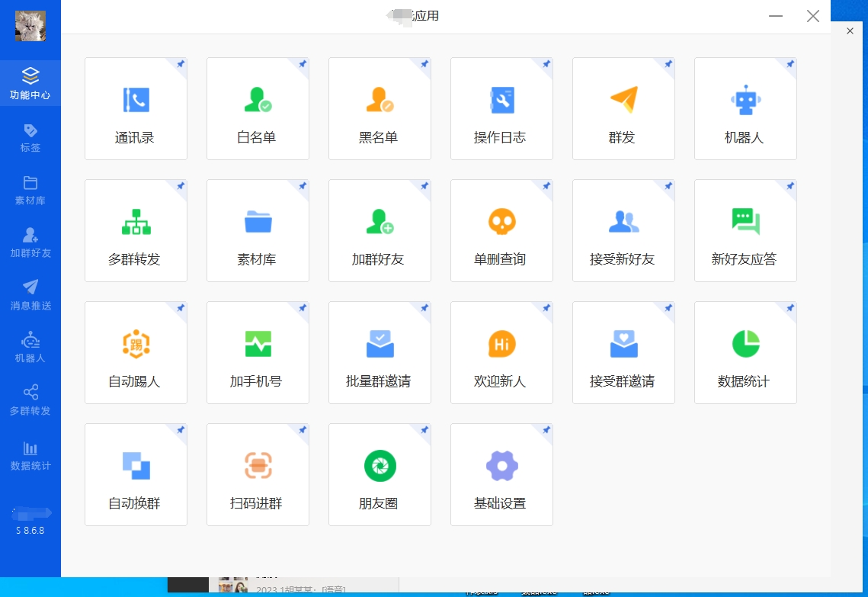
Task: Toggle pin on the 朋友圈 tile
Action: click(x=424, y=430)
